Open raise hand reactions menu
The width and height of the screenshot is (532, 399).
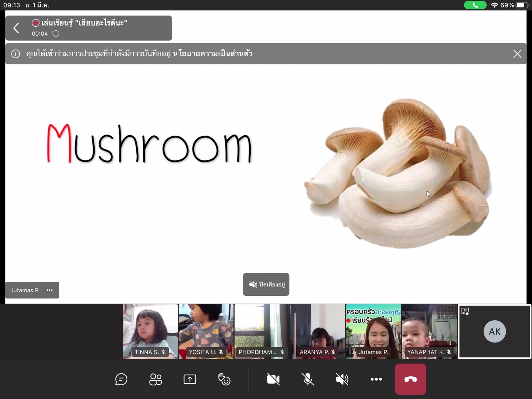224,379
